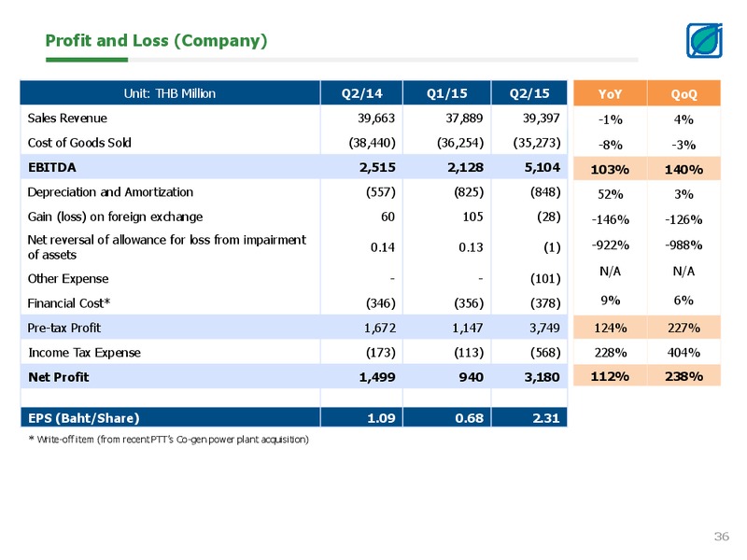This screenshot has width=747, height=560.
Task: Click the impairment value 0.14
Action: pos(383,247)
